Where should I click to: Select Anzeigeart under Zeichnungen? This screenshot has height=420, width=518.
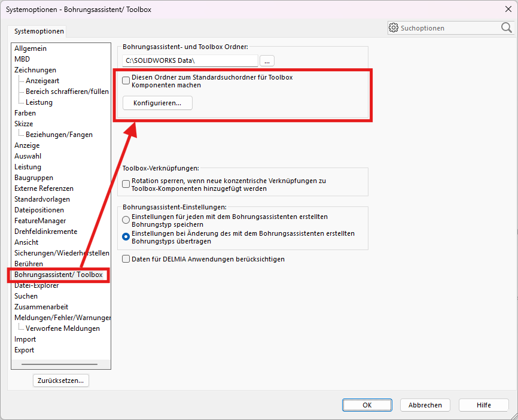click(x=42, y=81)
